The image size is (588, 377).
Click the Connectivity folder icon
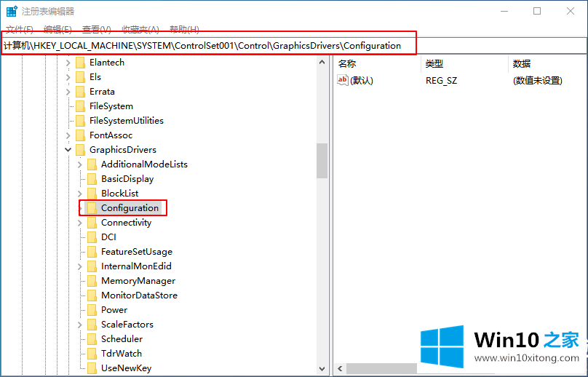pyautogui.click(x=92, y=223)
